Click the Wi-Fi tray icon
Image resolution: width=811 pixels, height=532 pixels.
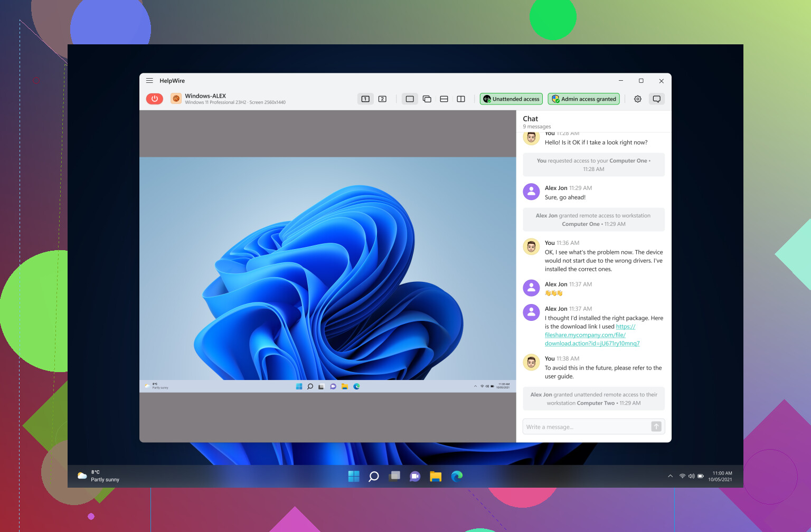point(682,476)
